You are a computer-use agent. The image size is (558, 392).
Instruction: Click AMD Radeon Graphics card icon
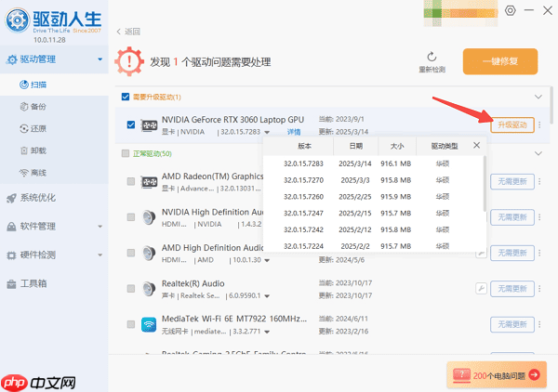tap(149, 182)
